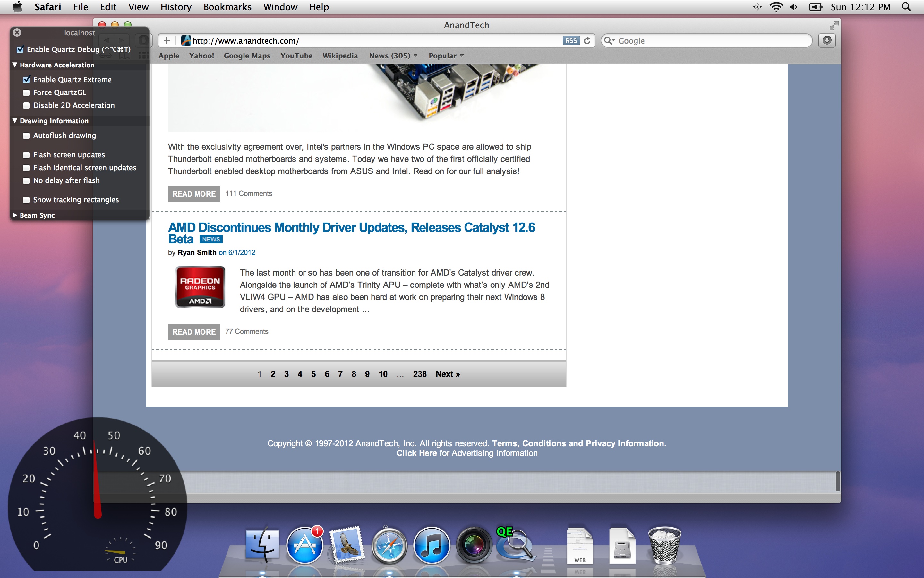Open Photo Booth camera icon in dock
Screen dimensions: 924x578
(x=474, y=545)
